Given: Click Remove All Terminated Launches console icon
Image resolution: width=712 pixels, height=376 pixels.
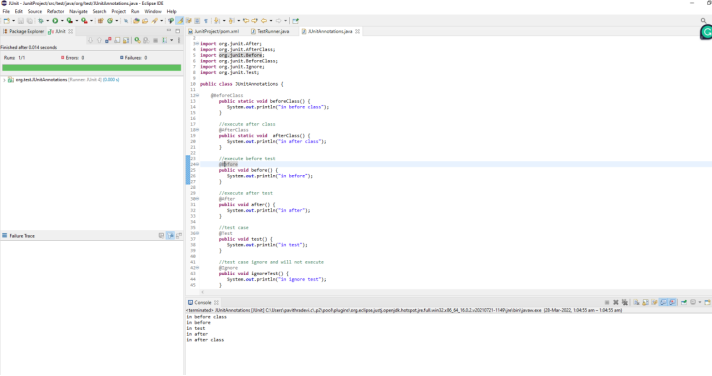Looking at the screenshot, I should (624, 302).
